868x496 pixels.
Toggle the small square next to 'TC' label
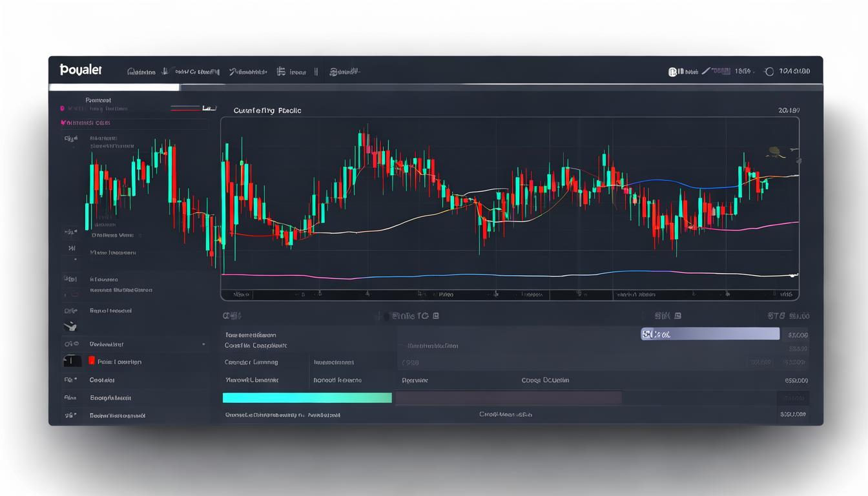coord(436,316)
